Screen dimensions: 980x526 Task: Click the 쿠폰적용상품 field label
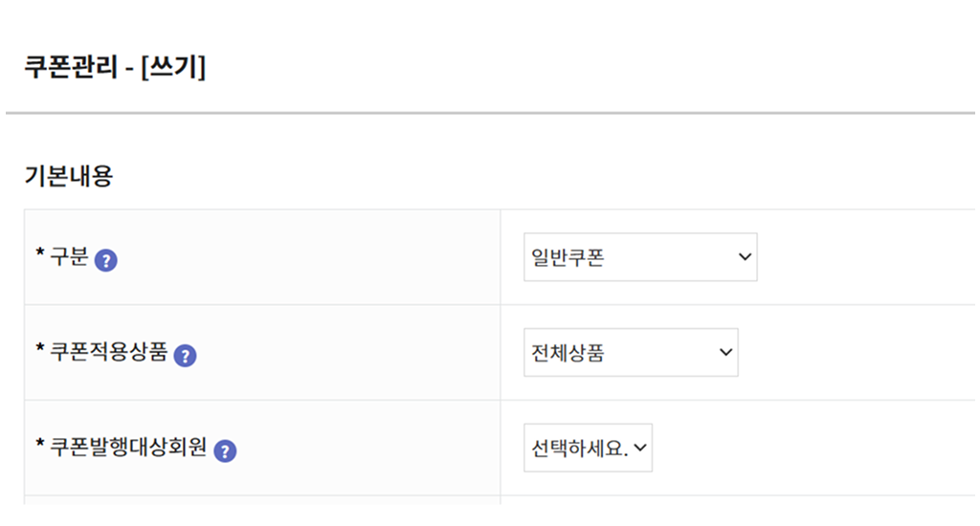(108, 353)
